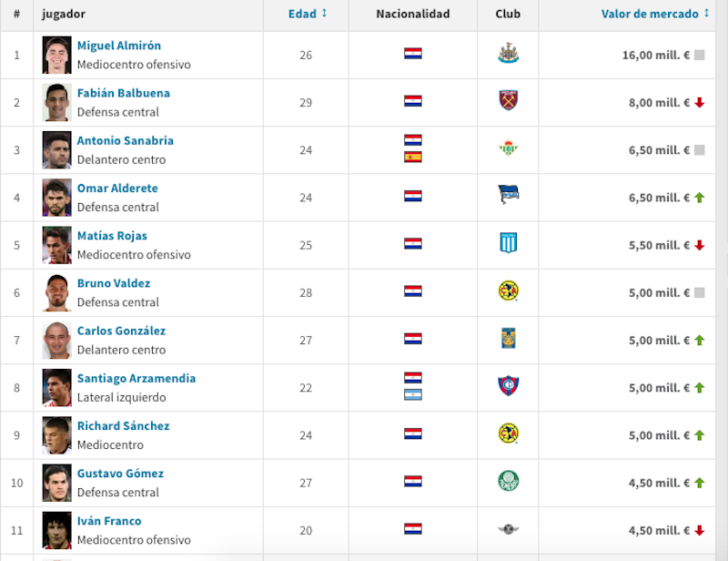Open Richard Sánchez player profile link
This screenshot has width=728, height=561.
coord(123,425)
